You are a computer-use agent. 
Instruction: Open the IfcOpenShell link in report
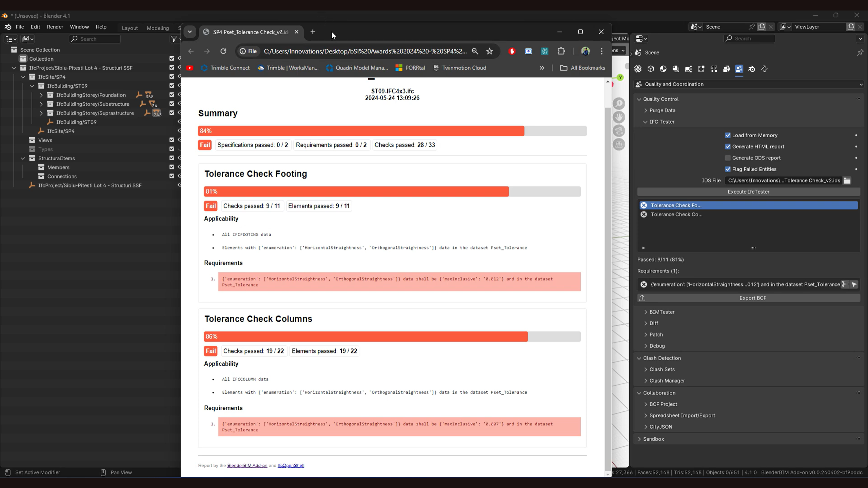291,465
